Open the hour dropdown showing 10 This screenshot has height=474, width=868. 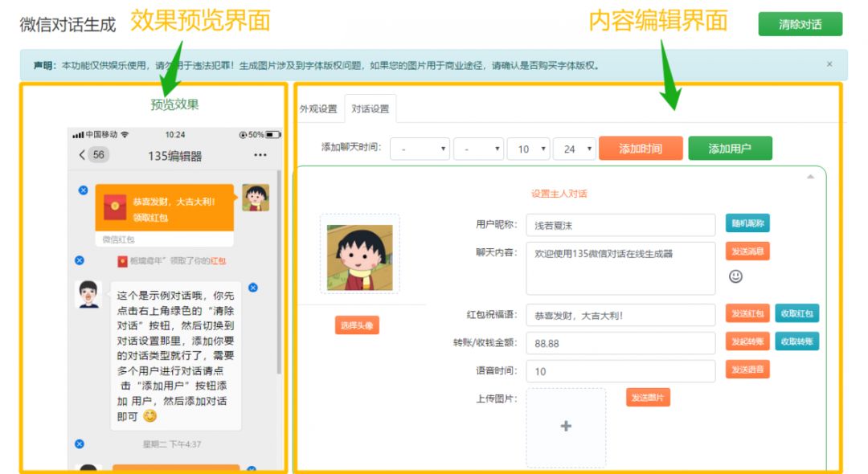point(529,149)
